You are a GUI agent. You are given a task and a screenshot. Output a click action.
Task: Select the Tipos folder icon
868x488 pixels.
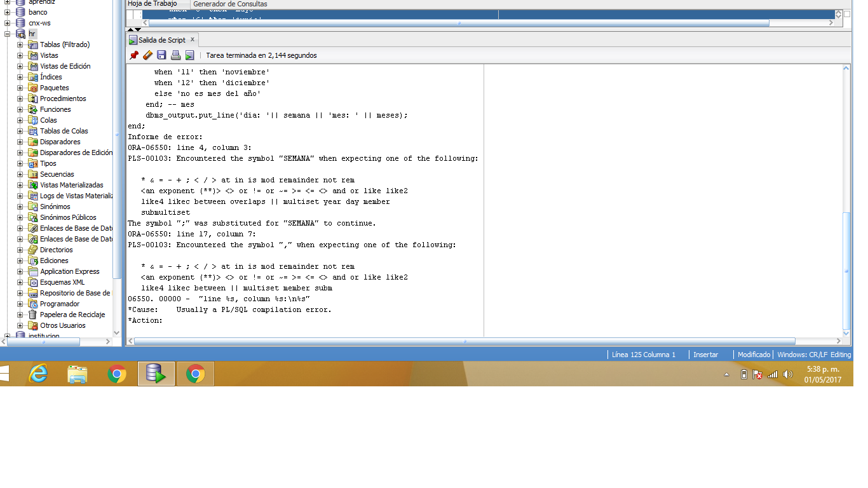(x=33, y=163)
